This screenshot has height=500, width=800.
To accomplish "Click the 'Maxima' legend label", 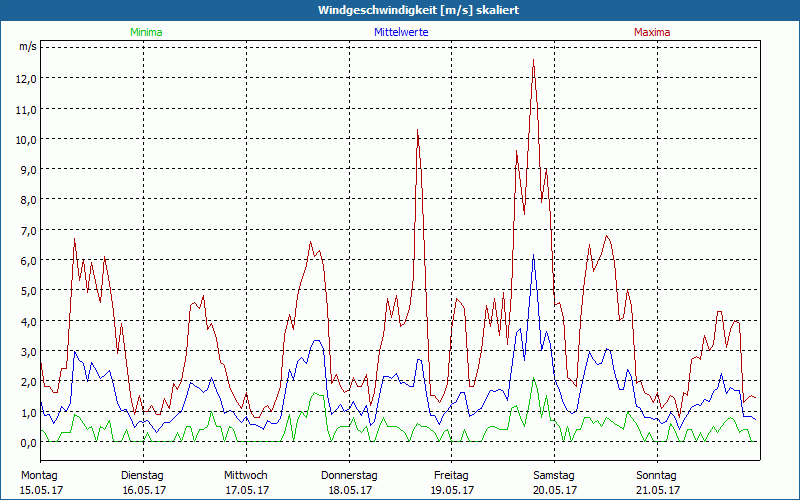I will 652,32.
